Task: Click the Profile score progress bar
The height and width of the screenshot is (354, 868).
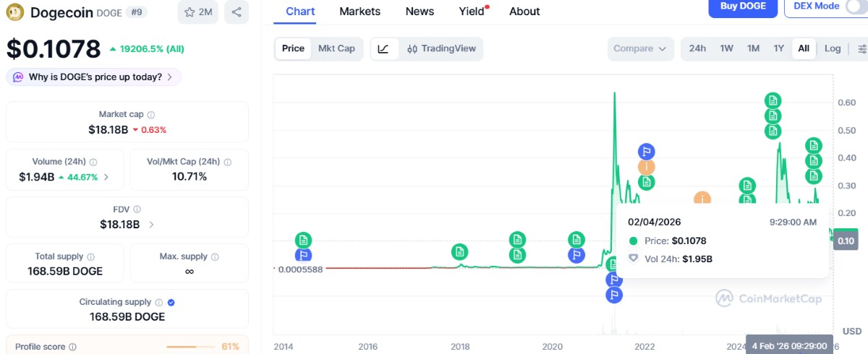Action: pos(192,347)
